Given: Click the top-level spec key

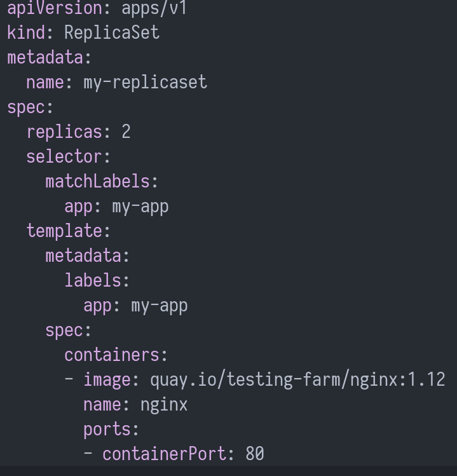Looking at the screenshot, I should pyautogui.click(x=26, y=107).
